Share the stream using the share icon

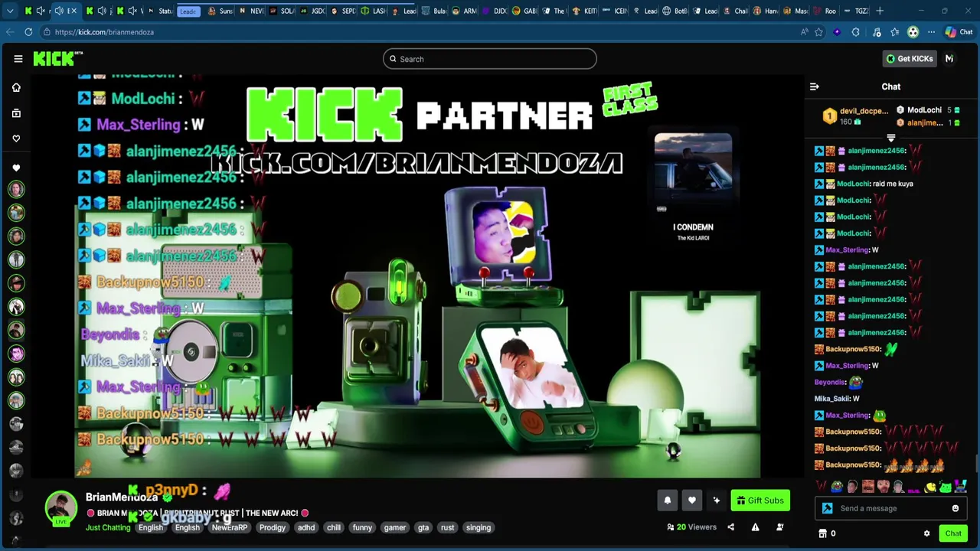pyautogui.click(x=730, y=527)
